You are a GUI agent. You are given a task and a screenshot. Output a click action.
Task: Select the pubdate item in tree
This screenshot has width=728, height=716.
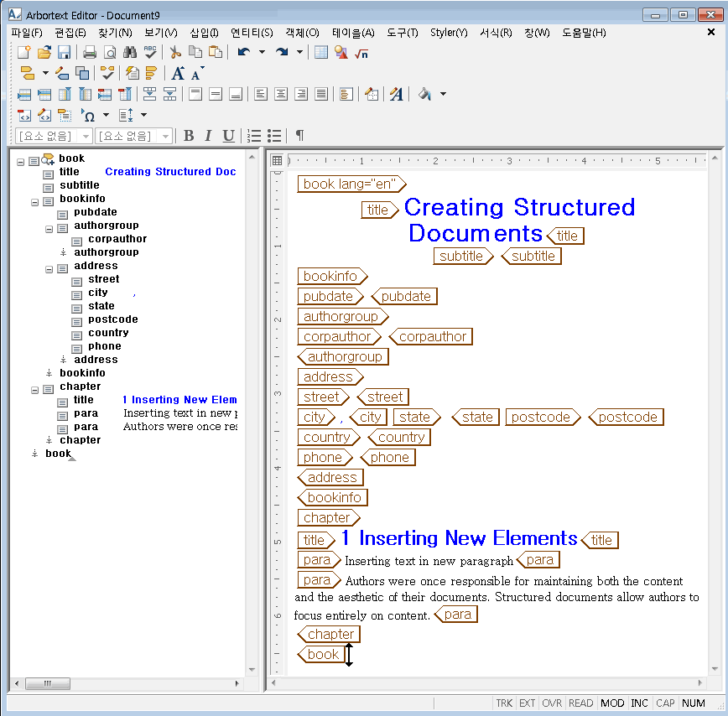[x=95, y=212]
